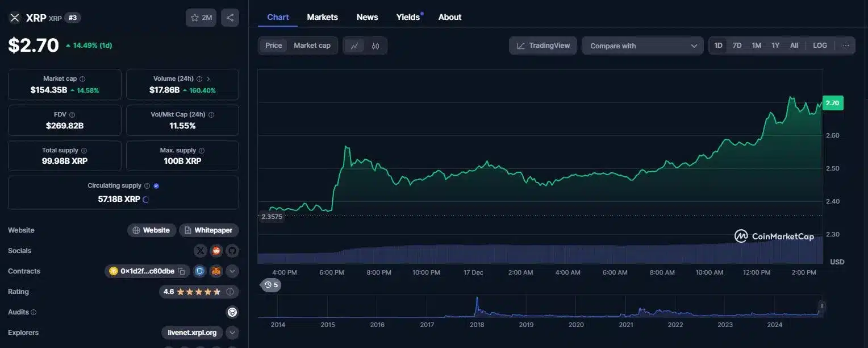
Task: Click the $154.35B market cap value
Action: click(x=49, y=90)
